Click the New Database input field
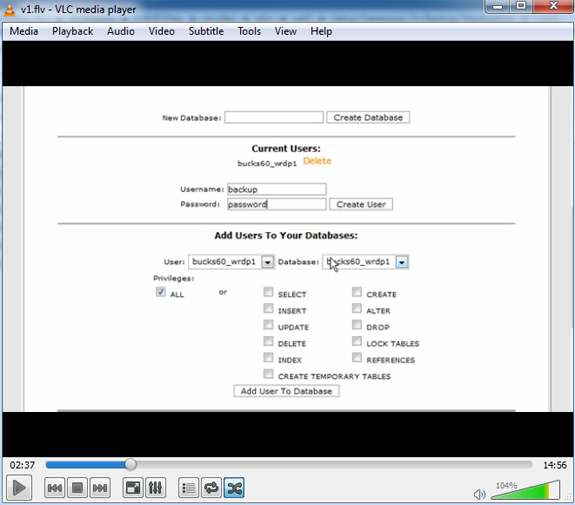 point(274,117)
